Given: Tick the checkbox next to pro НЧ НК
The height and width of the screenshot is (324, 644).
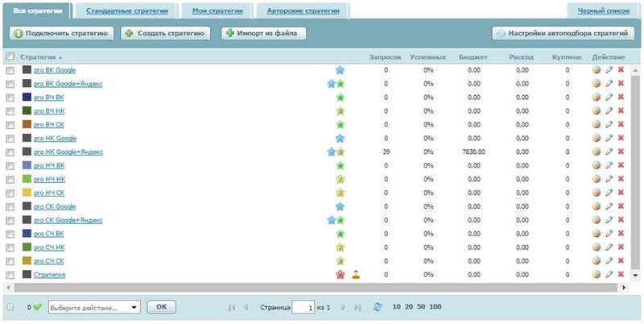Looking at the screenshot, I should click(10, 179).
